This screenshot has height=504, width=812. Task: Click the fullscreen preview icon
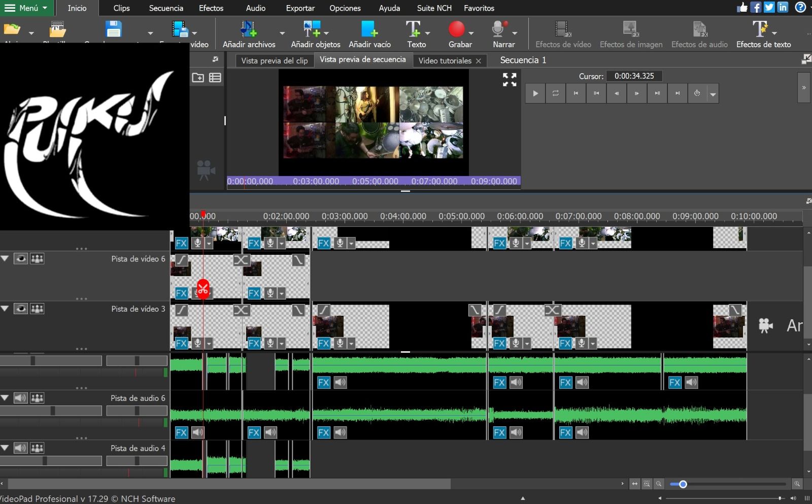510,80
